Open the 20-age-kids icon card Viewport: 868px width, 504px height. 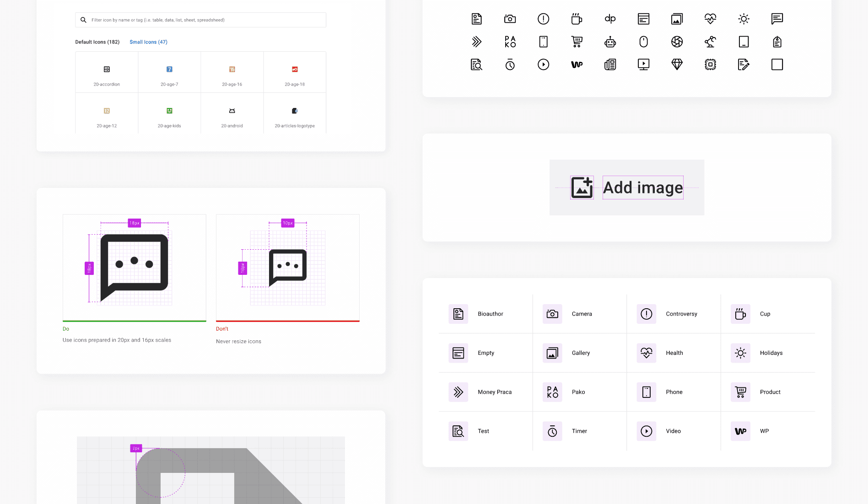click(169, 113)
